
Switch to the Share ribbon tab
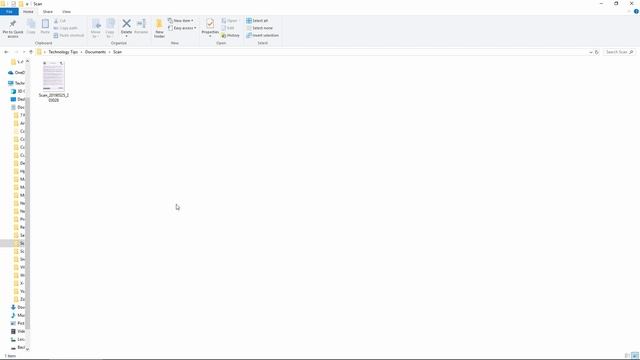coord(48,12)
